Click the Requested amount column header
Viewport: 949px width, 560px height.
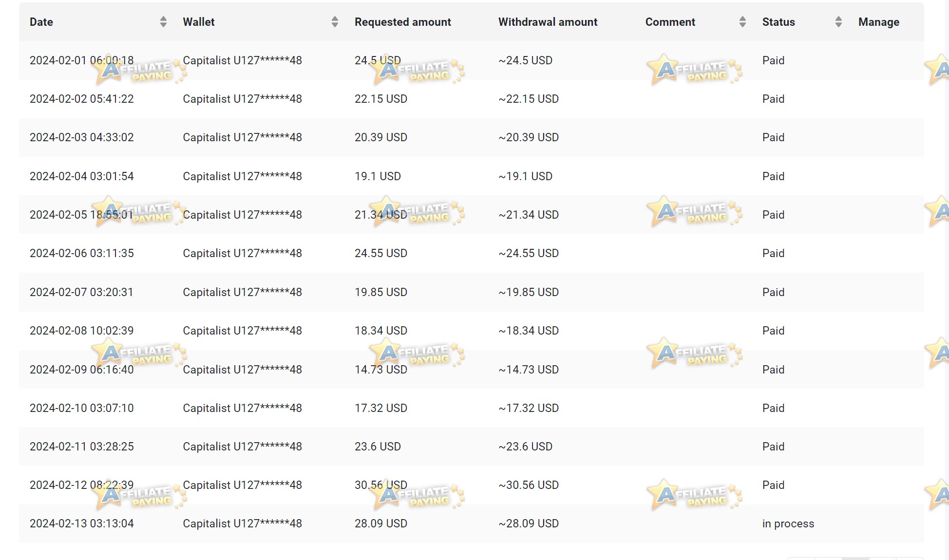402,22
